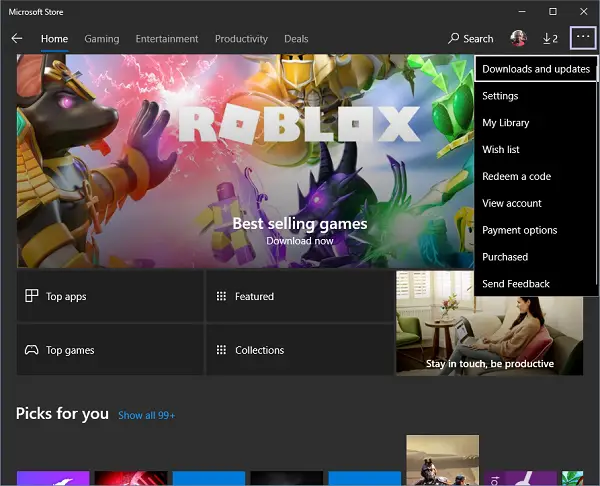Click the Collections dots grid icon

pyautogui.click(x=221, y=350)
